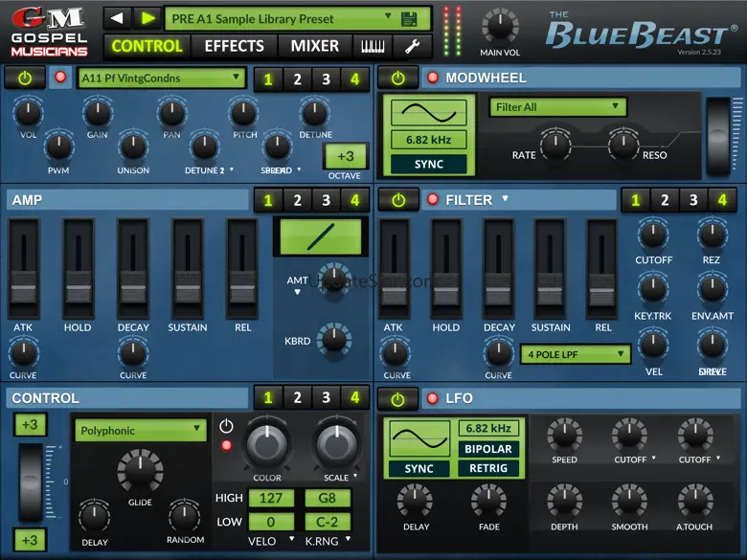Toggle the oscillator power button
747x560 pixels.
pos(25,78)
